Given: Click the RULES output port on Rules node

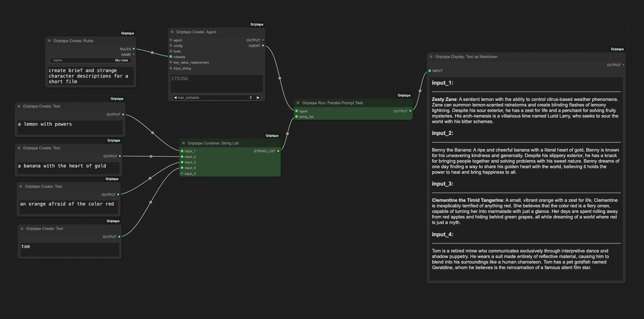Looking at the screenshot, I should coord(133,49).
